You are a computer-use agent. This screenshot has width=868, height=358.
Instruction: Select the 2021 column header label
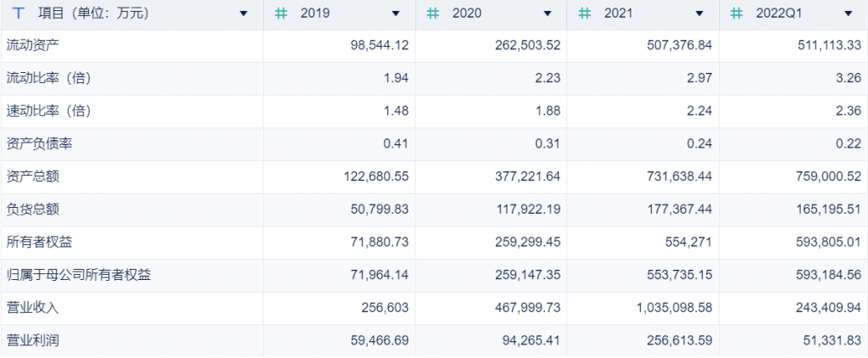(x=618, y=14)
